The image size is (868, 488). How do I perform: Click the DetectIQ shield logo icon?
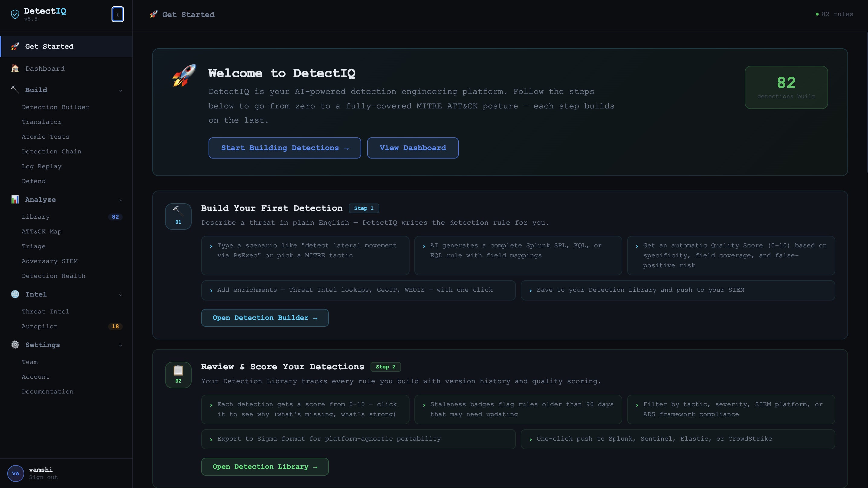click(15, 14)
